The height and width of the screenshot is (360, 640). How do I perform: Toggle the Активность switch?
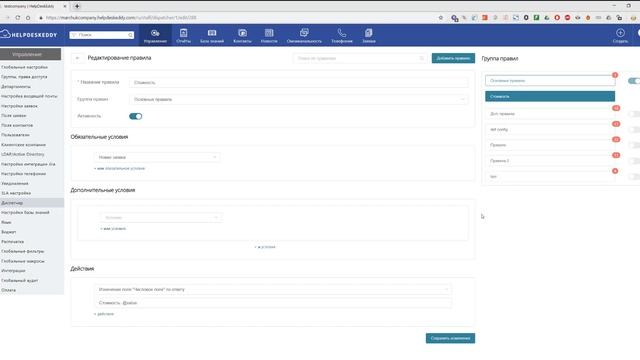pyautogui.click(x=136, y=116)
